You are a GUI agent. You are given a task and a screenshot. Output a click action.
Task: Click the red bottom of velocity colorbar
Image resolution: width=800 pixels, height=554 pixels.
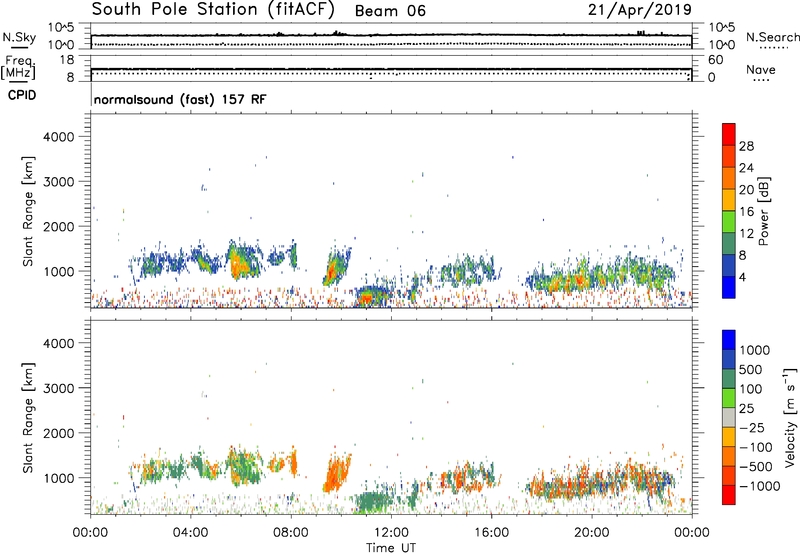[729, 495]
